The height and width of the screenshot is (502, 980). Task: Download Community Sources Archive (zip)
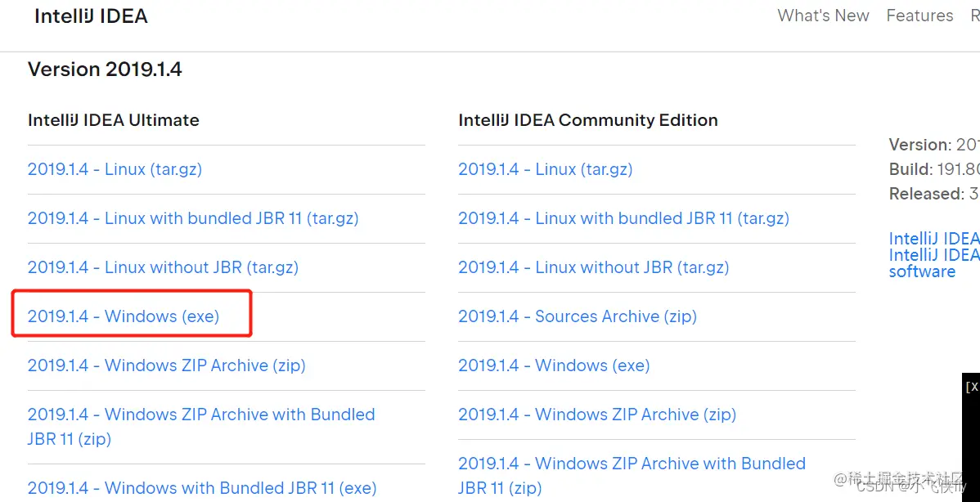(578, 316)
